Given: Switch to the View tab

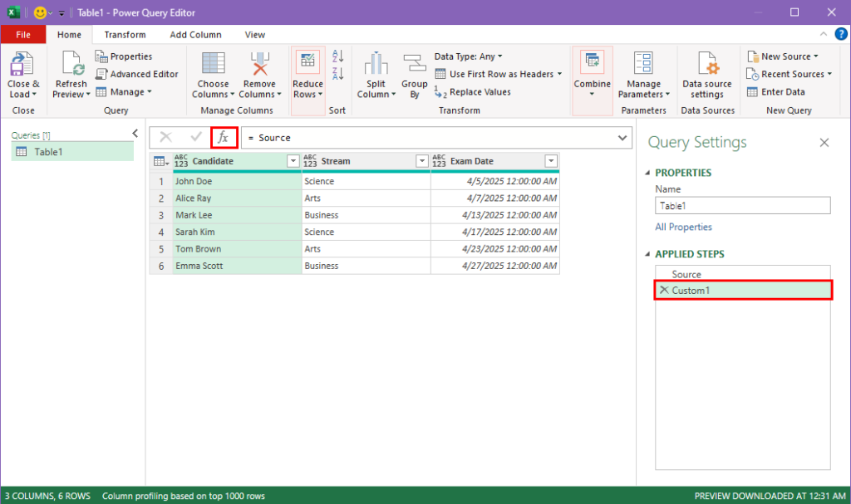Looking at the screenshot, I should 255,35.
